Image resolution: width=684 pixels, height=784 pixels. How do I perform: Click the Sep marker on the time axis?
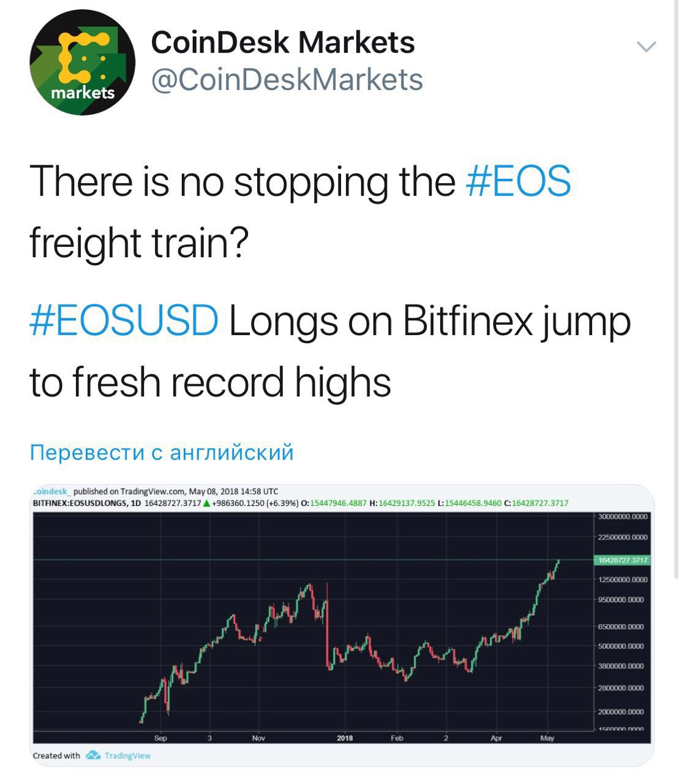[160, 738]
